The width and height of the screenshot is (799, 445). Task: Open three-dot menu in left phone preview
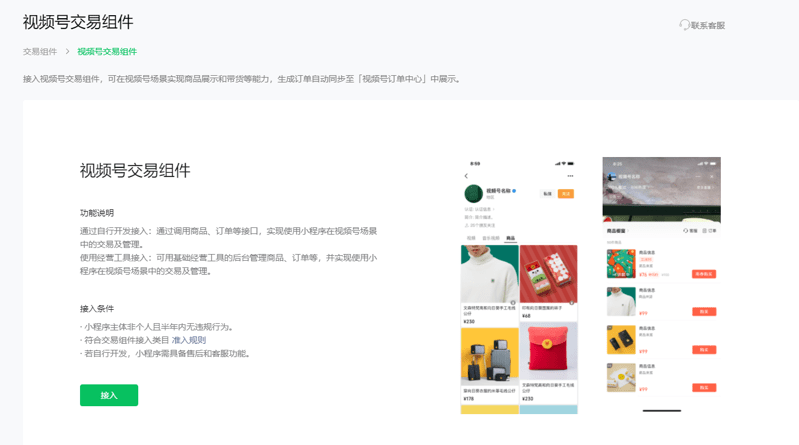570,176
